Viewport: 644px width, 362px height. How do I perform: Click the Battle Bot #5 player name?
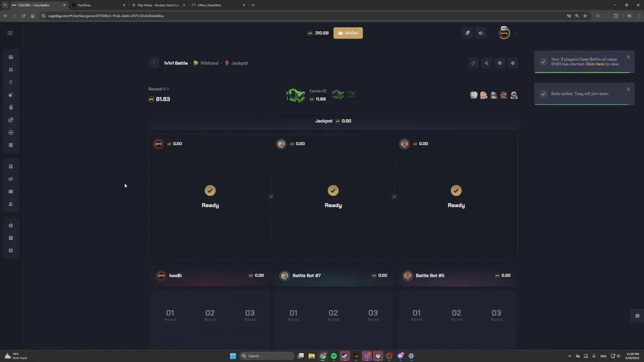[x=430, y=276]
